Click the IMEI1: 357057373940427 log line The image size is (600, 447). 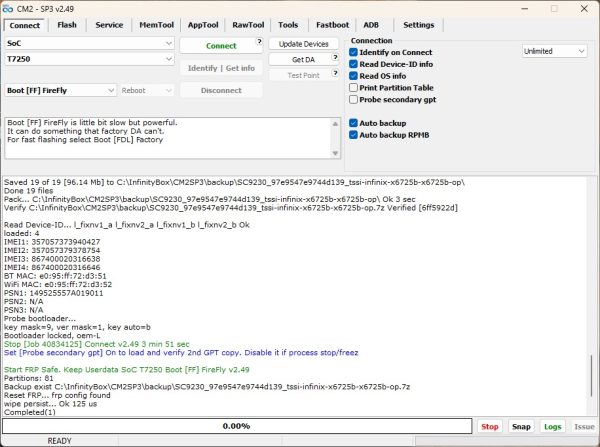coord(52,242)
